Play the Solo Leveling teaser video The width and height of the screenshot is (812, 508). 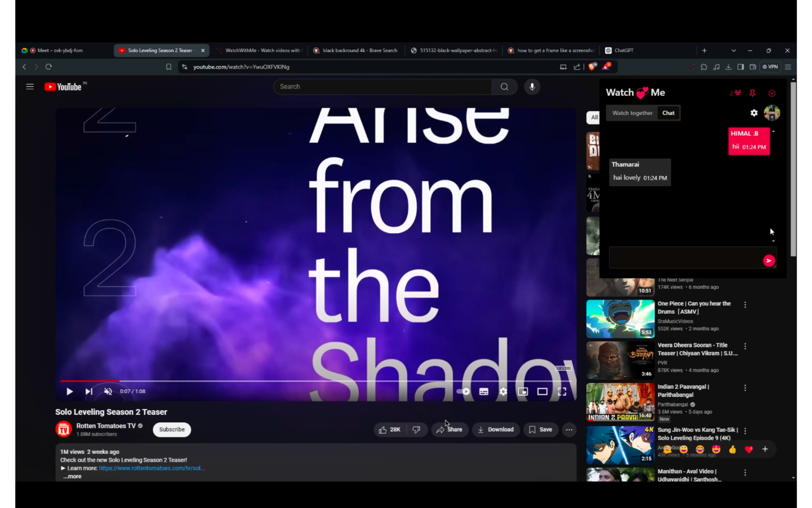(70, 392)
